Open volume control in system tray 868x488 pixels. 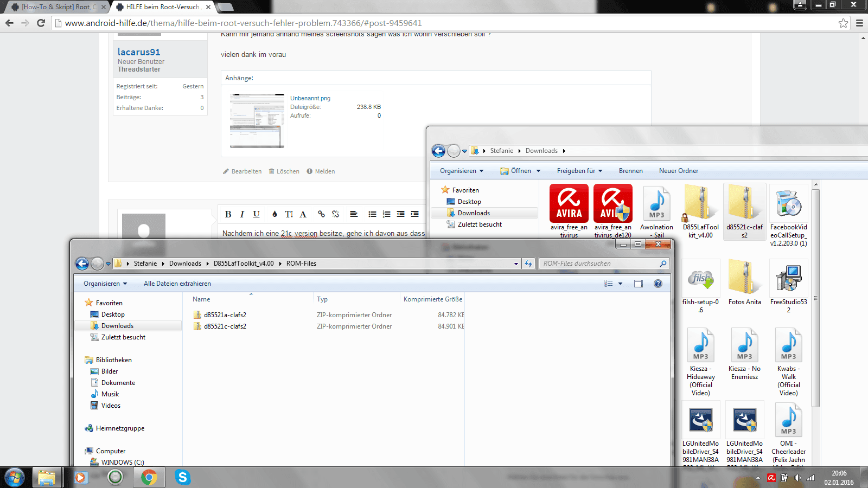point(797,478)
